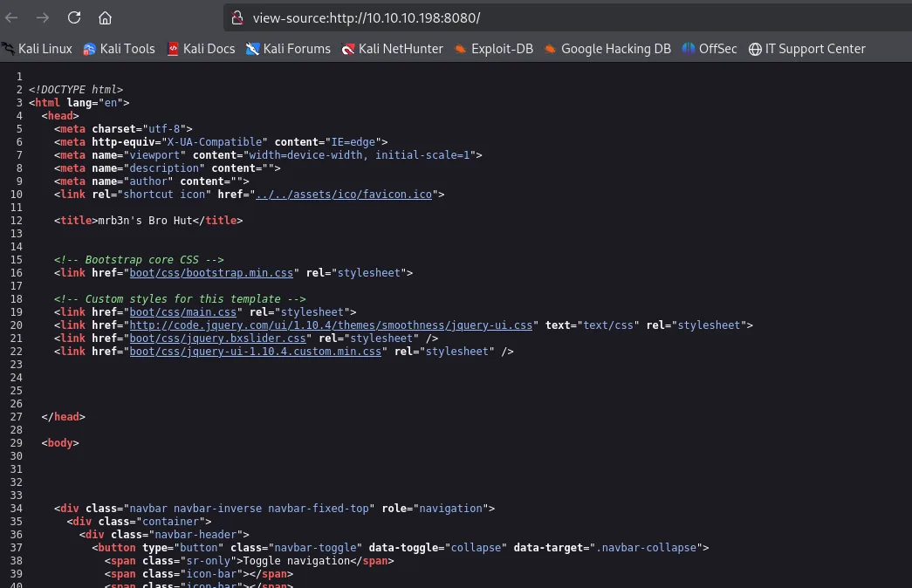
Task: Click the "width=device-width, initial-scale=1" value
Action: coord(360,154)
